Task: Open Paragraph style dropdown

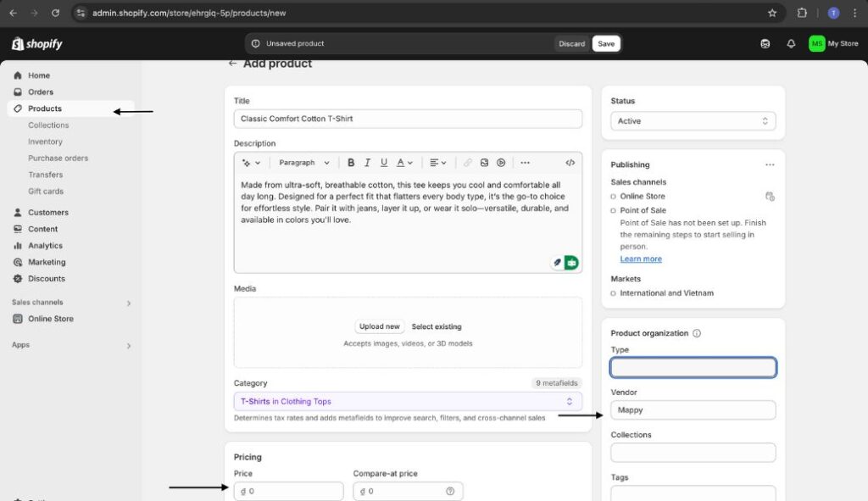Action: pyautogui.click(x=304, y=163)
